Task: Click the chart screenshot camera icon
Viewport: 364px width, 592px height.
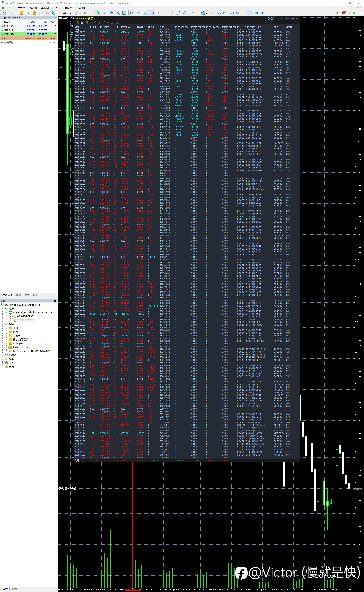Action: (x=145, y=13)
